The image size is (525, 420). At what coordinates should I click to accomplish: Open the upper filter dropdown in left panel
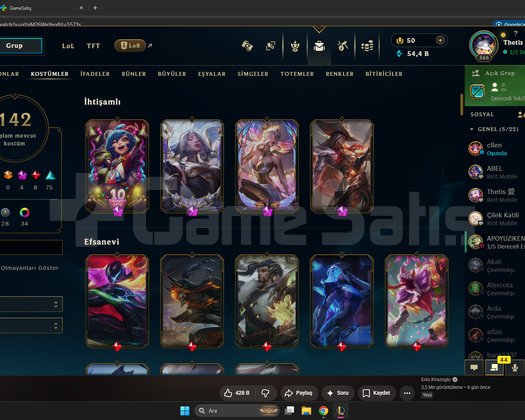click(x=31, y=304)
